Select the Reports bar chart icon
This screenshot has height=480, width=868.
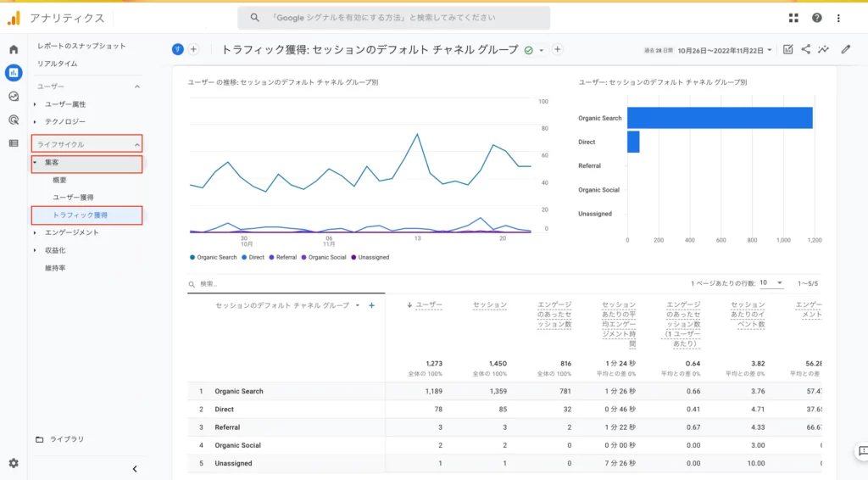click(14, 73)
